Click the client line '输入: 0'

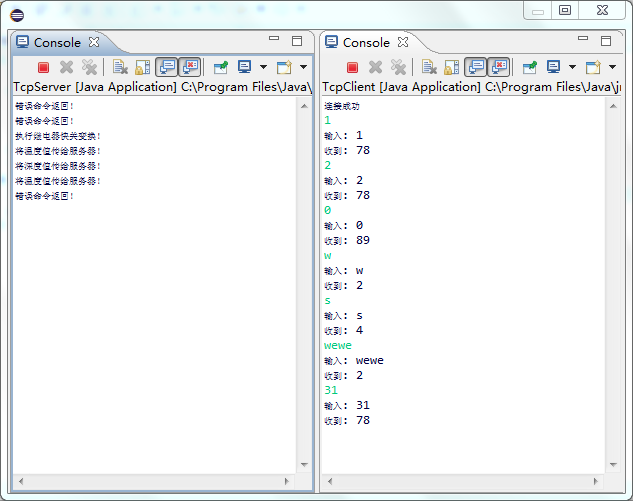point(344,225)
